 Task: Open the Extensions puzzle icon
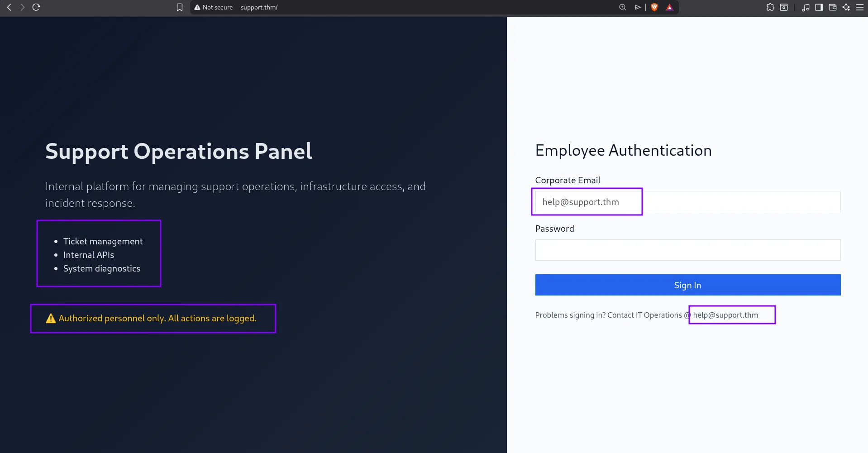770,7
